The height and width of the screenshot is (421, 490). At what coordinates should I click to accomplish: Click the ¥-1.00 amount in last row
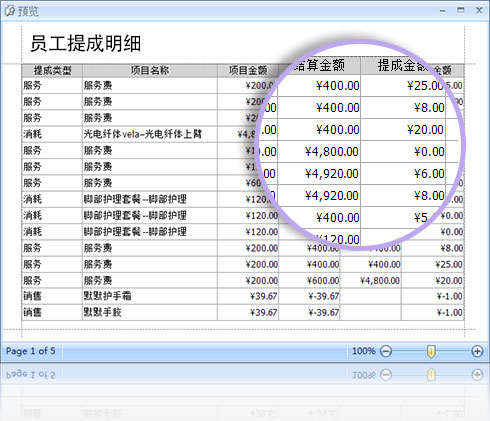tap(450, 313)
